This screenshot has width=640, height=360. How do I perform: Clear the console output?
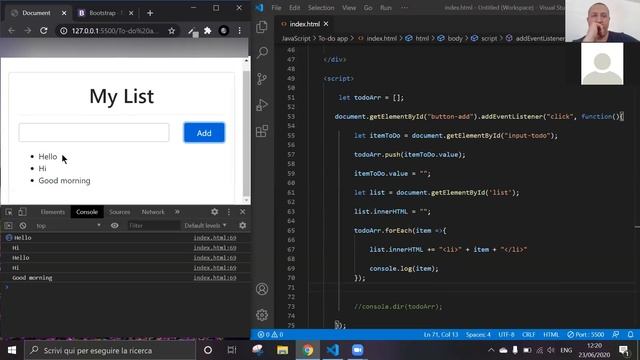tap(23, 226)
